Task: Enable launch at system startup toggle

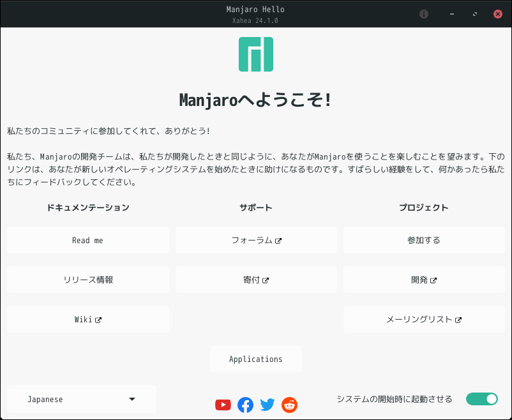Action: coord(482,398)
